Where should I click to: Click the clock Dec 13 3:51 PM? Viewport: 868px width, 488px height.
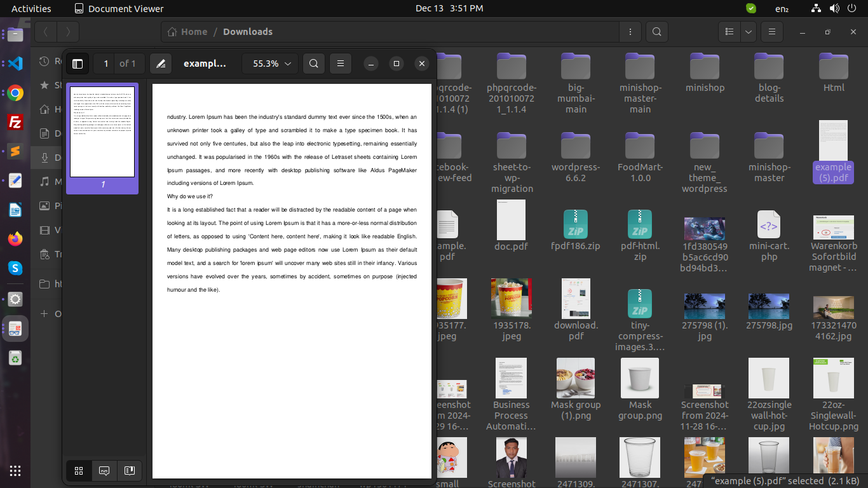449,8
